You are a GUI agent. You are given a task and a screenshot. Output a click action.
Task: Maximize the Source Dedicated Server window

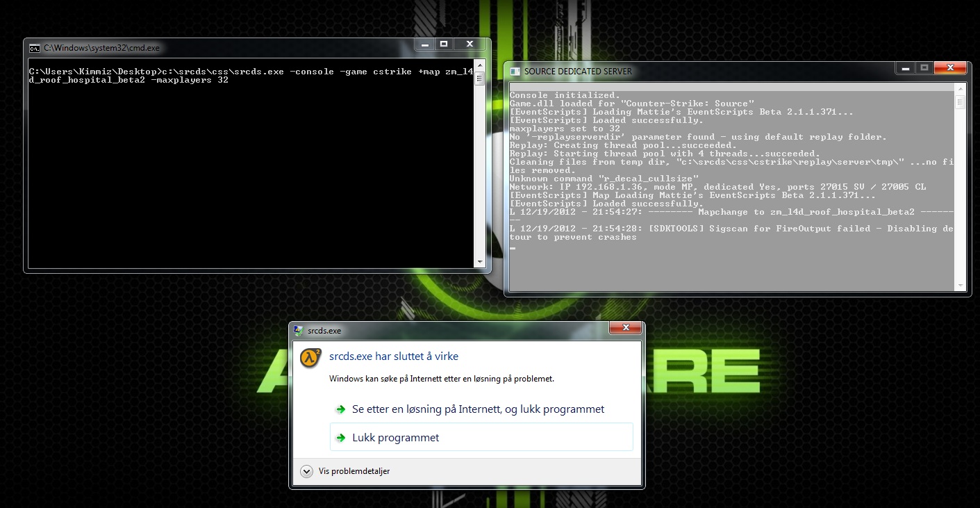924,67
